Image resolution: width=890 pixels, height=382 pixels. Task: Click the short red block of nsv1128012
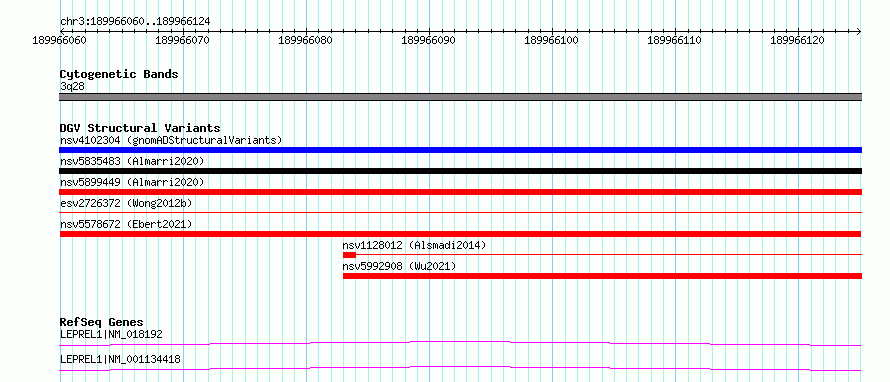tap(349, 255)
